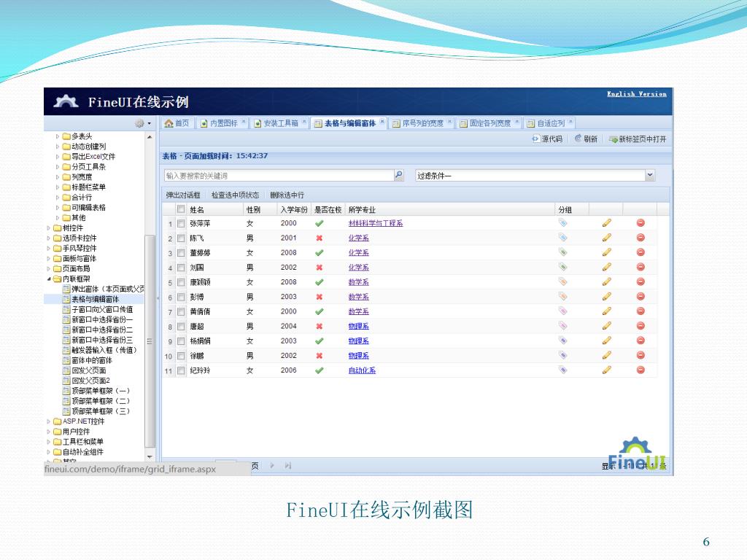
Task: Switch to the 固定各列宽度 tab
Action: click(489, 123)
